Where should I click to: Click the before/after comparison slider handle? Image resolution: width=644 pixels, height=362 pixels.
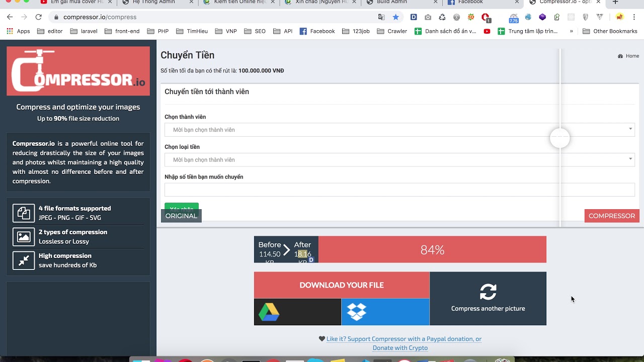(559, 138)
